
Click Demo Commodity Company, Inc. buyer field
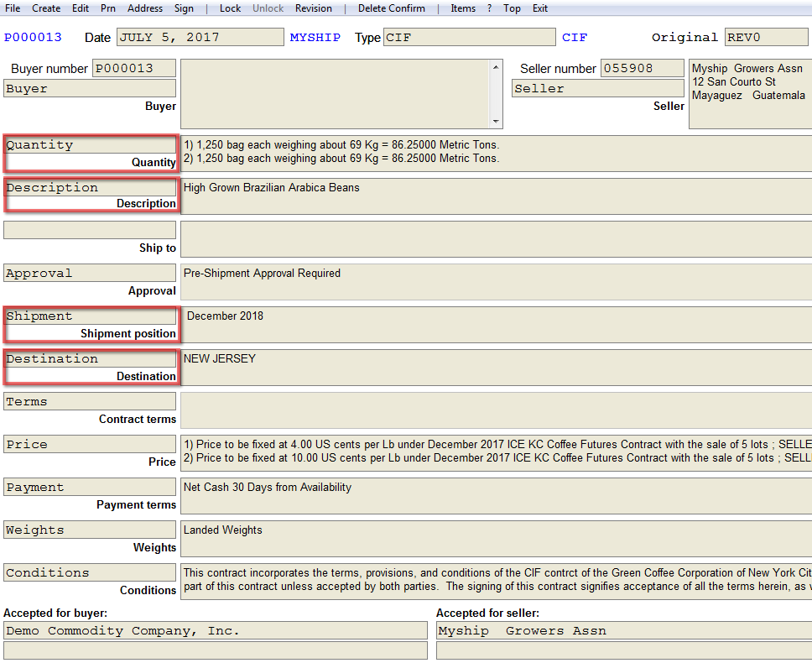point(216,631)
